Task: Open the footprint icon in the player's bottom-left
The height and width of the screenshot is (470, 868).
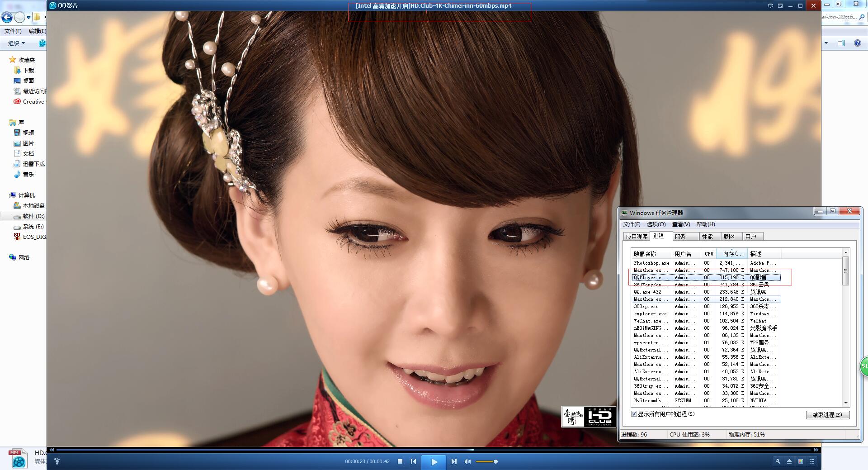Action: click(57, 461)
